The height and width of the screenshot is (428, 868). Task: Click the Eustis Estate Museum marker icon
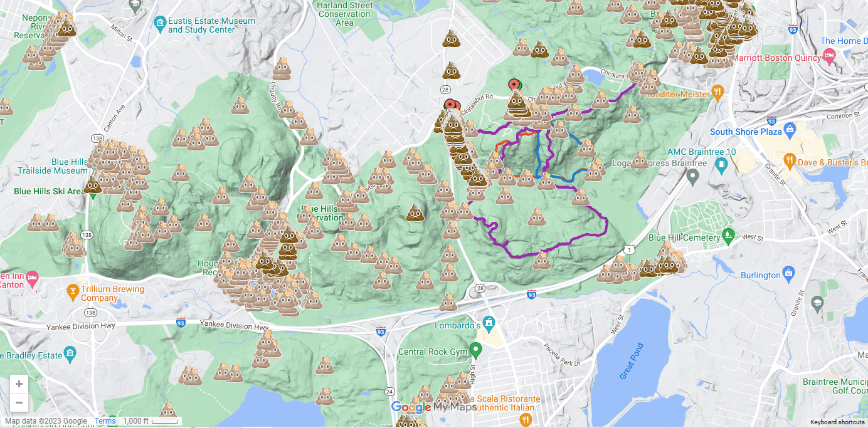pyautogui.click(x=160, y=25)
